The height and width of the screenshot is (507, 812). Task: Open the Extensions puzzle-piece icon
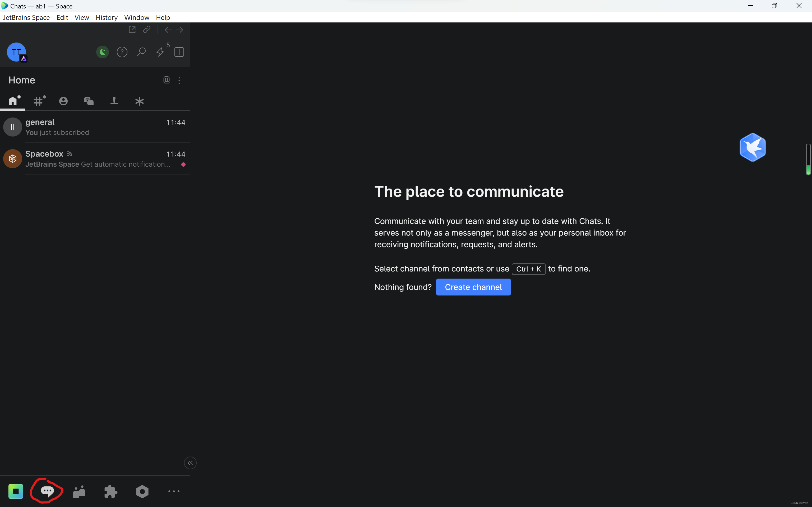(111, 492)
